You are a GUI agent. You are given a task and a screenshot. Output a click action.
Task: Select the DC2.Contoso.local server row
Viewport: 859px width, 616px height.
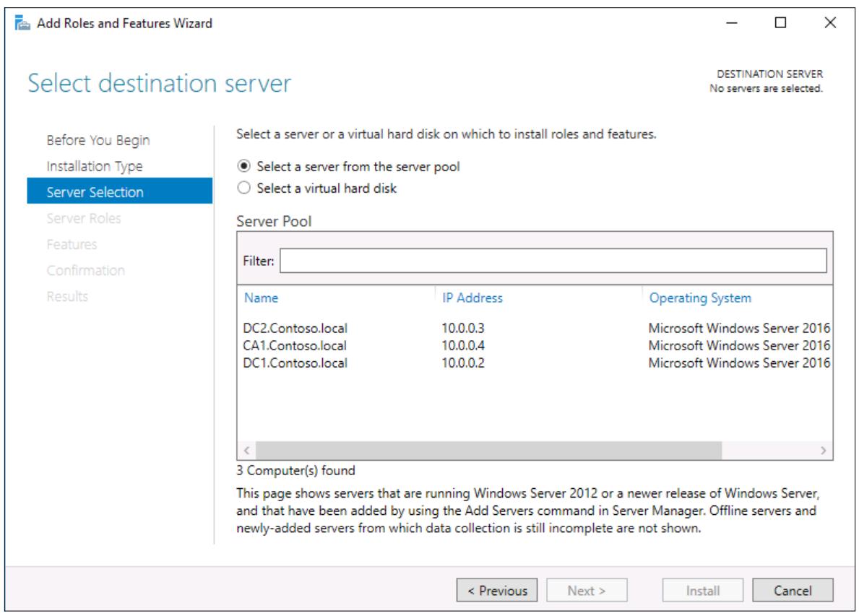535,328
